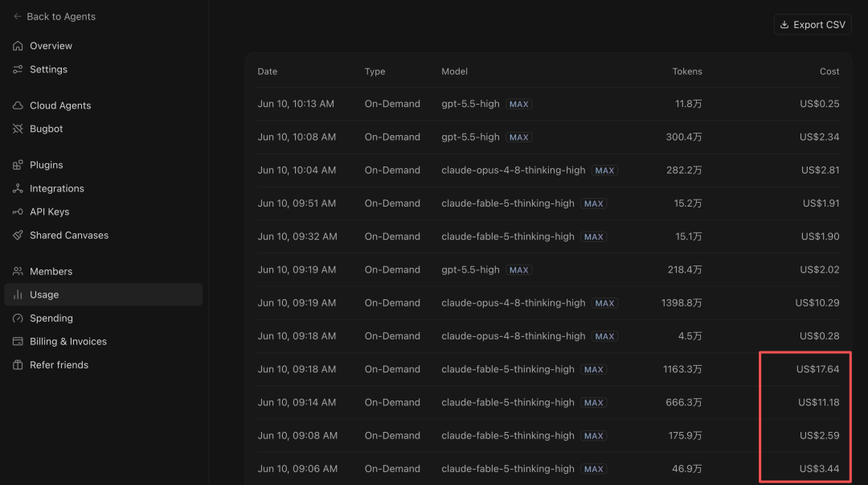Export usage data as CSV

tap(812, 24)
